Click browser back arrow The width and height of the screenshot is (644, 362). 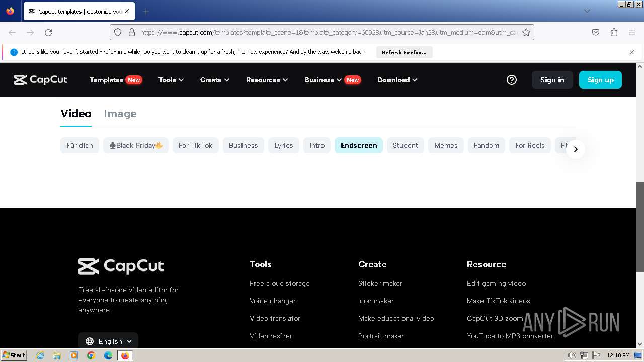coord(12,32)
